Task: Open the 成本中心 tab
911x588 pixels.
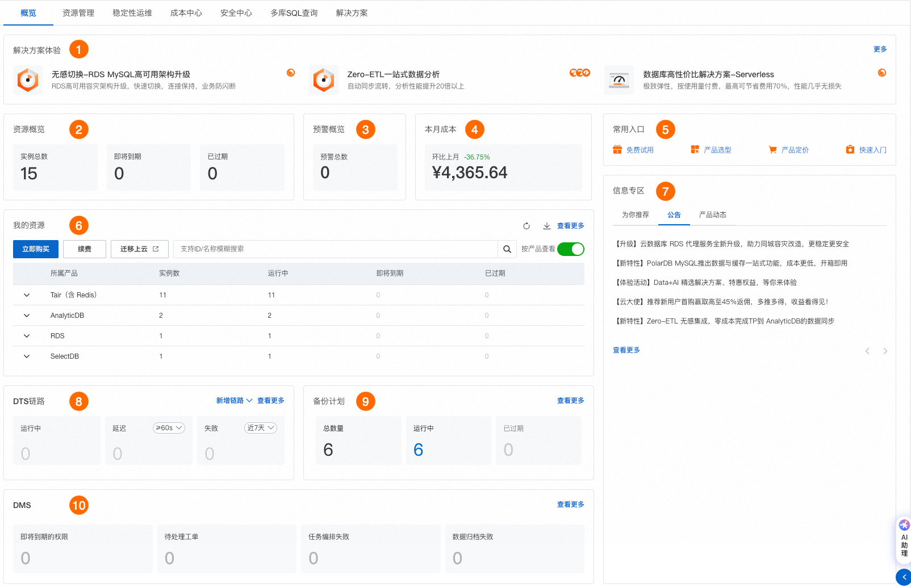Action: 186,12
